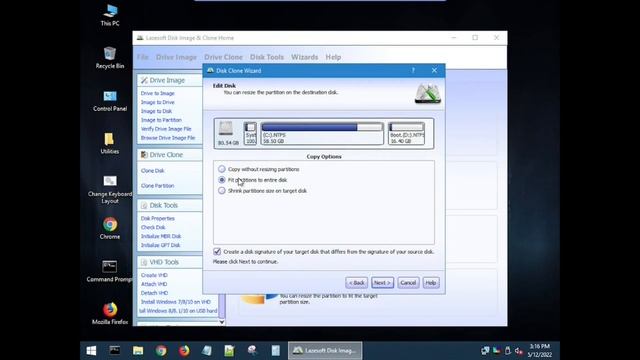Select the destination disk 80.54 GB icon
The width and height of the screenshot is (640, 360).
pyautogui.click(x=227, y=133)
